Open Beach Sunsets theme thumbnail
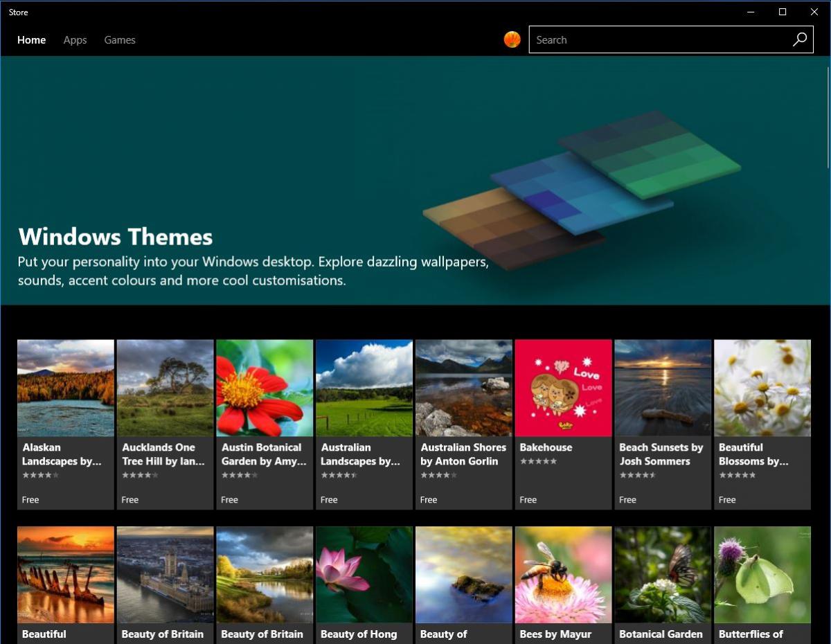Image resolution: width=831 pixels, height=644 pixels. 663,388
